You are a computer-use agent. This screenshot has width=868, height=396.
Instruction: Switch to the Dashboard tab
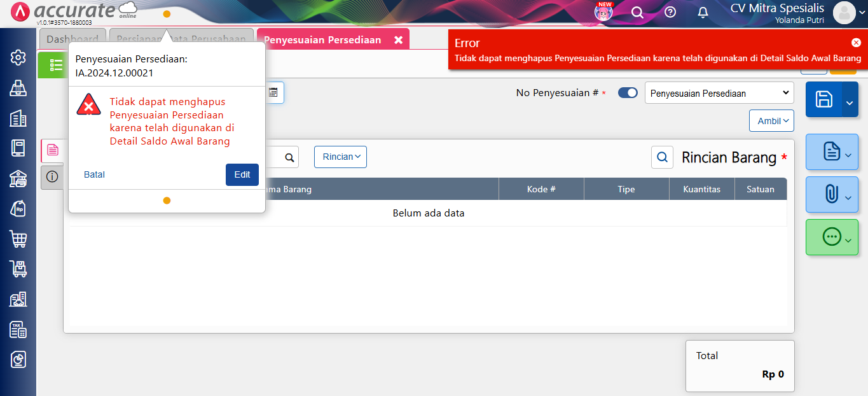coord(72,39)
